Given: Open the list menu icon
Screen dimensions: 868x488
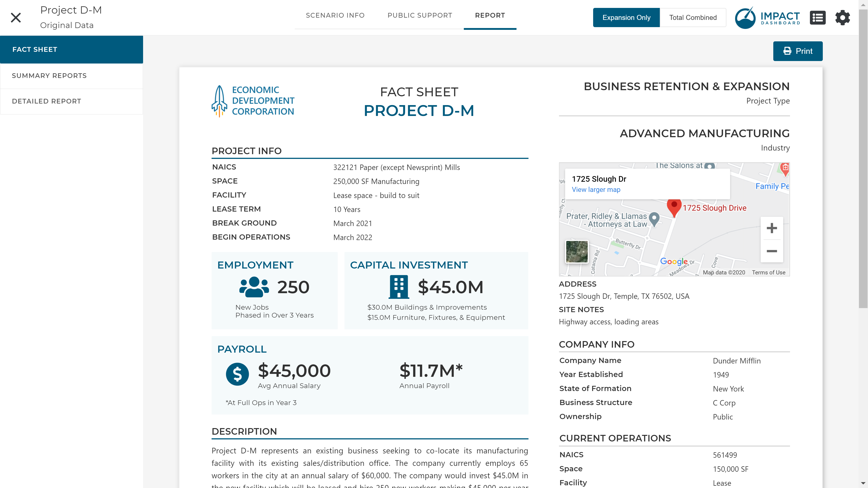Looking at the screenshot, I should coord(817,18).
